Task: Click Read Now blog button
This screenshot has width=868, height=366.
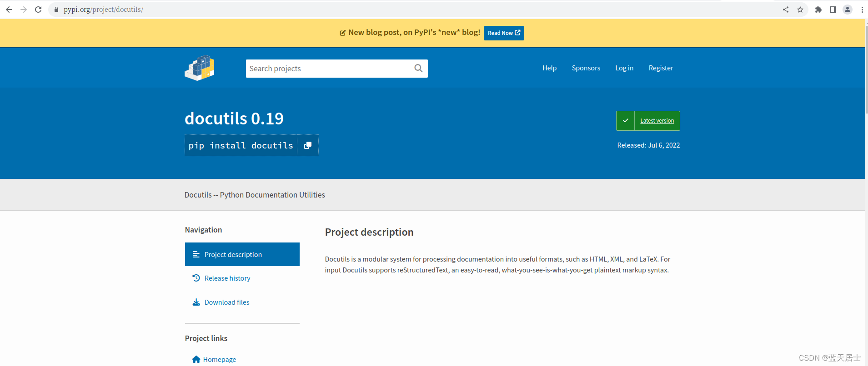Action: [504, 33]
